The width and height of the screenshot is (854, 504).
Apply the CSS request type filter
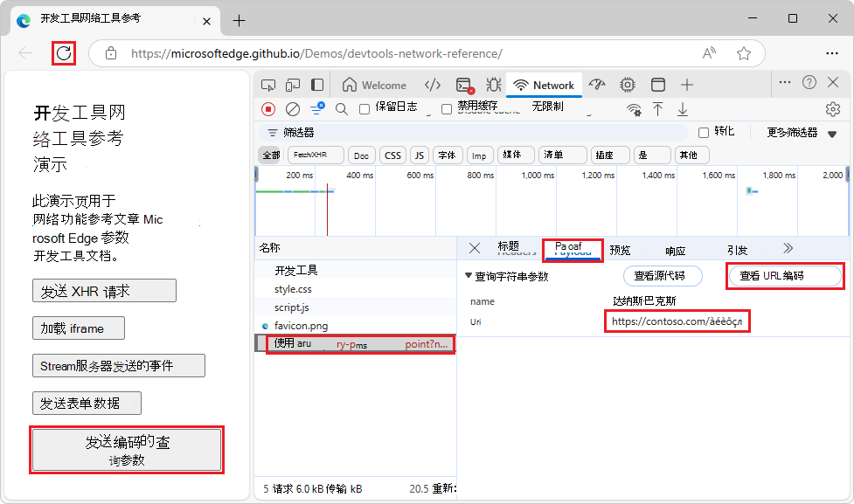point(392,155)
